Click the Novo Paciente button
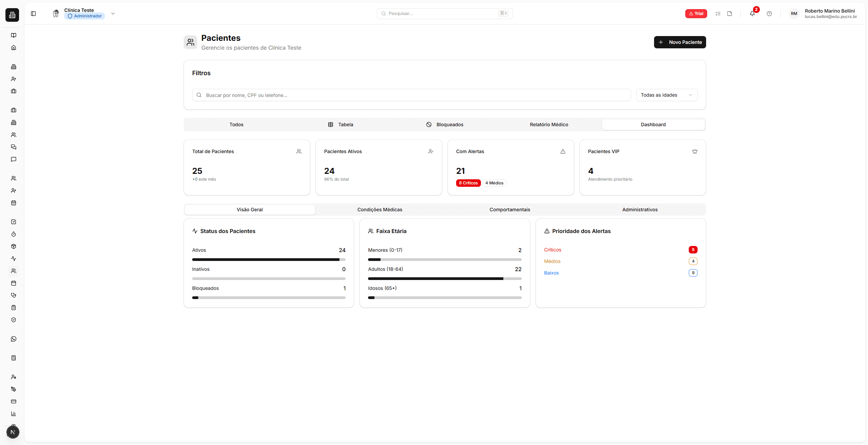The image size is (868, 445). 680,42
